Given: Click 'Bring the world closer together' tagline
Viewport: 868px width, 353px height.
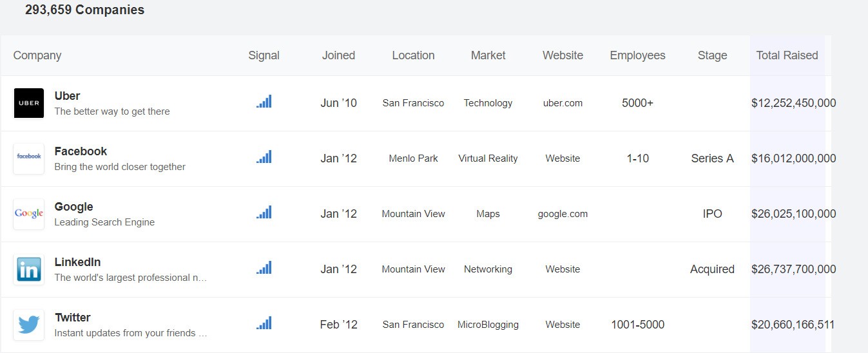Looking at the screenshot, I should [x=120, y=167].
